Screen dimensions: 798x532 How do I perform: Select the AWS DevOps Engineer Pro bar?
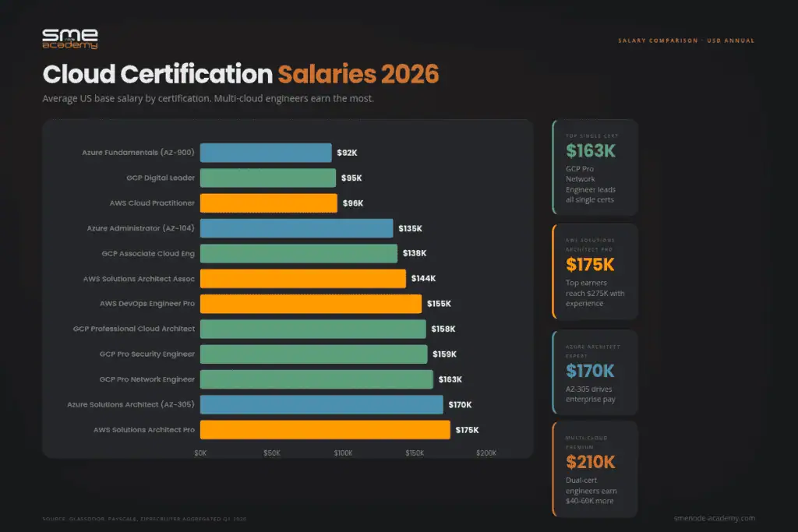tap(311, 304)
